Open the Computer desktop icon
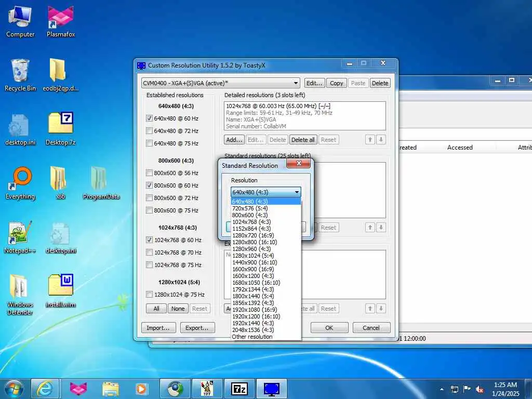 20,21
